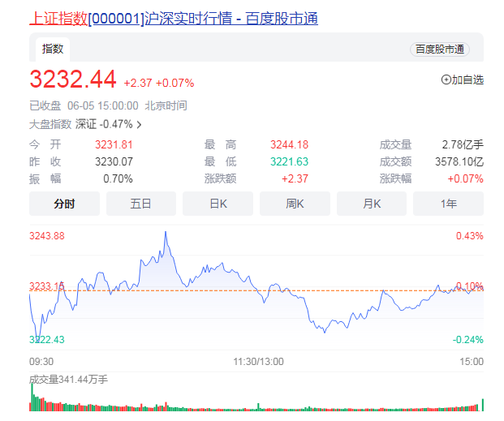Switch to the 五日 chart view

pos(140,204)
